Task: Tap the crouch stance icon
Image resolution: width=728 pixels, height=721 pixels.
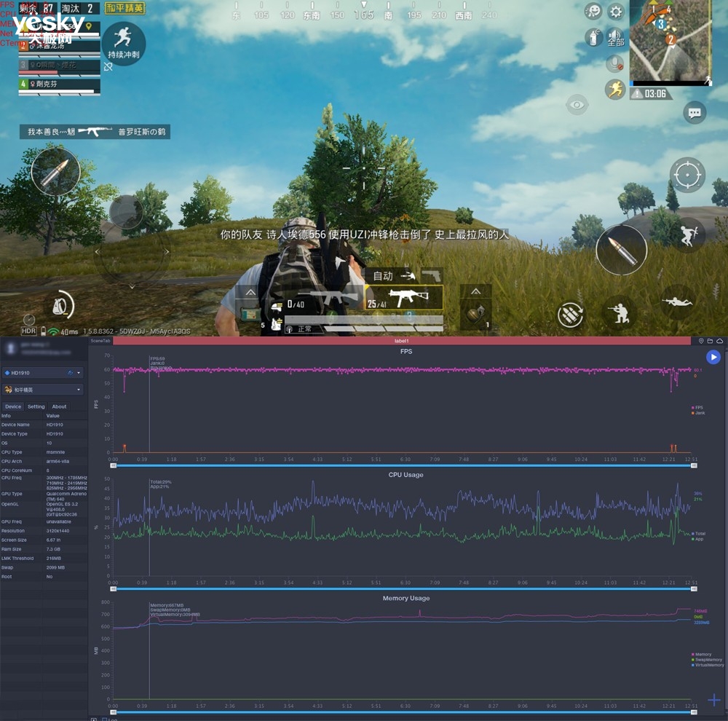Action: [619, 312]
